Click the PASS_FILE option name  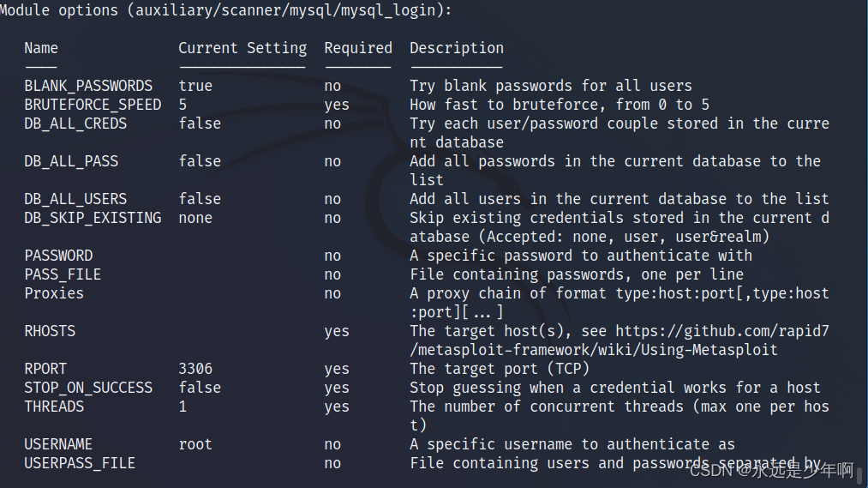point(63,274)
